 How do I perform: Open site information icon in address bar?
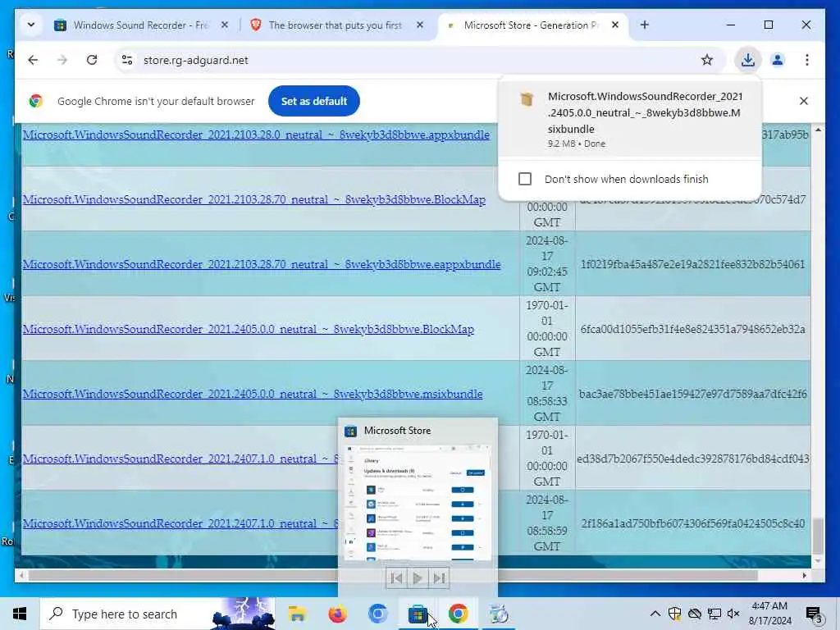(x=127, y=60)
